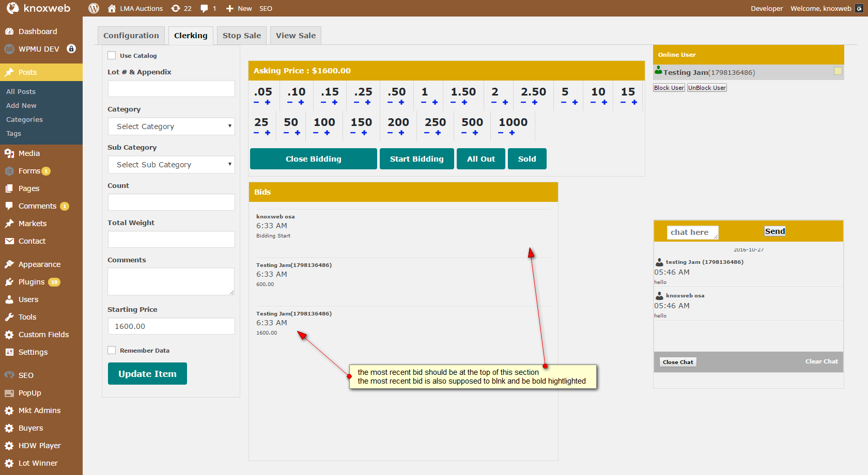Switch to the Configuration tab

click(131, 36)
